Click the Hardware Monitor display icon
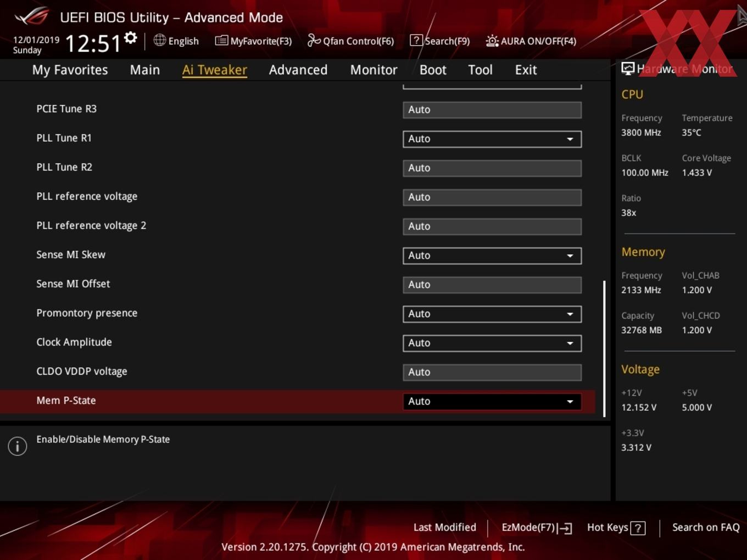The height and width of the screenshot is (560, 747). (x=628, y=69)
